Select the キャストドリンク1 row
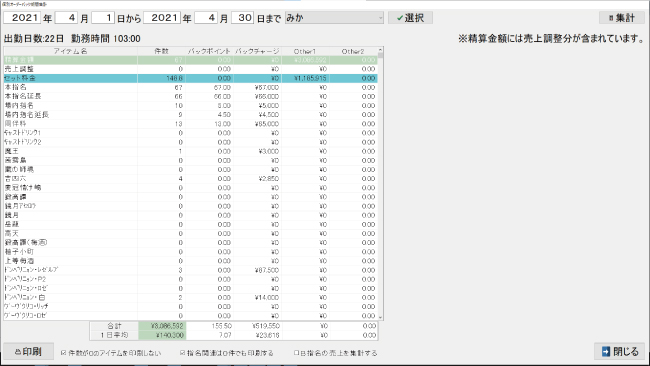The width and height of the screenshot is (650, 366). click(191, 133)
